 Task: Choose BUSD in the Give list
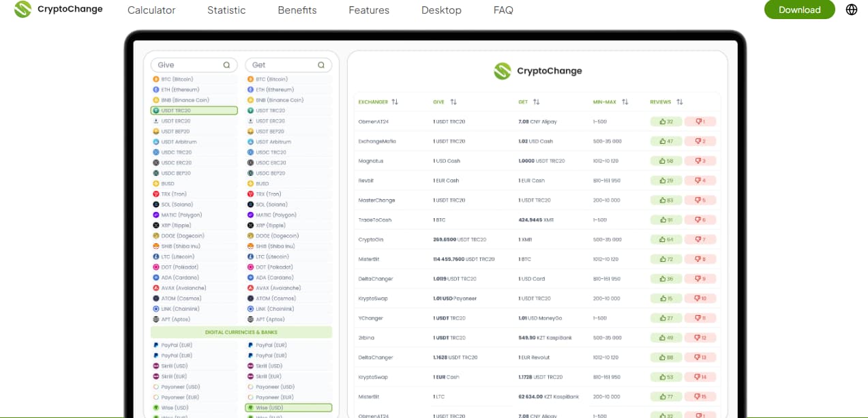[x=194, y=183]
